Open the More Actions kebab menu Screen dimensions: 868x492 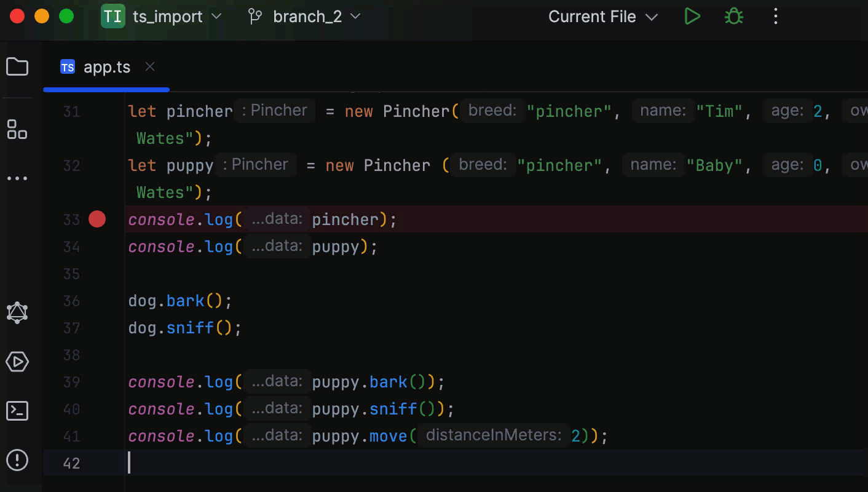coord(775,16)
